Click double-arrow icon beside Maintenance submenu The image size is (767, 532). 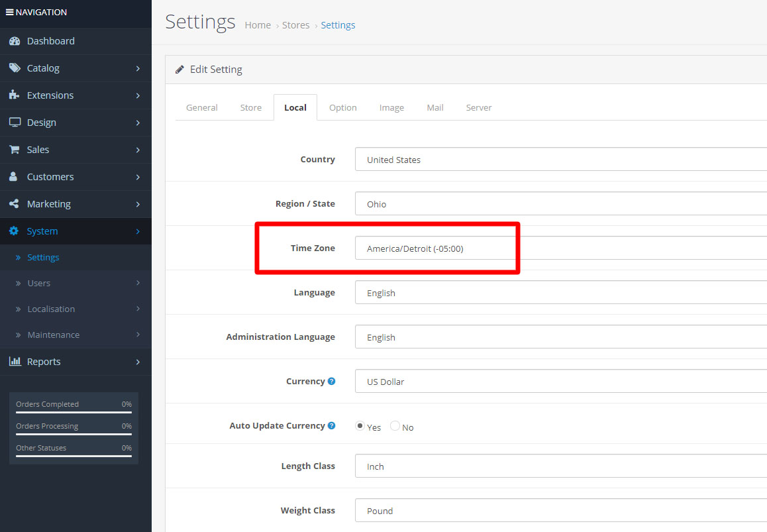(18, 335)
